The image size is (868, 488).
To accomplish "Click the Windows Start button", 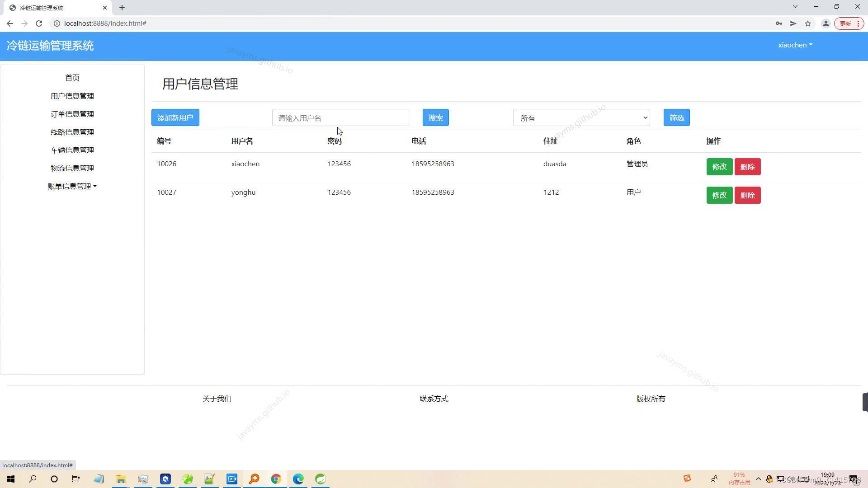I will point(11,479).
